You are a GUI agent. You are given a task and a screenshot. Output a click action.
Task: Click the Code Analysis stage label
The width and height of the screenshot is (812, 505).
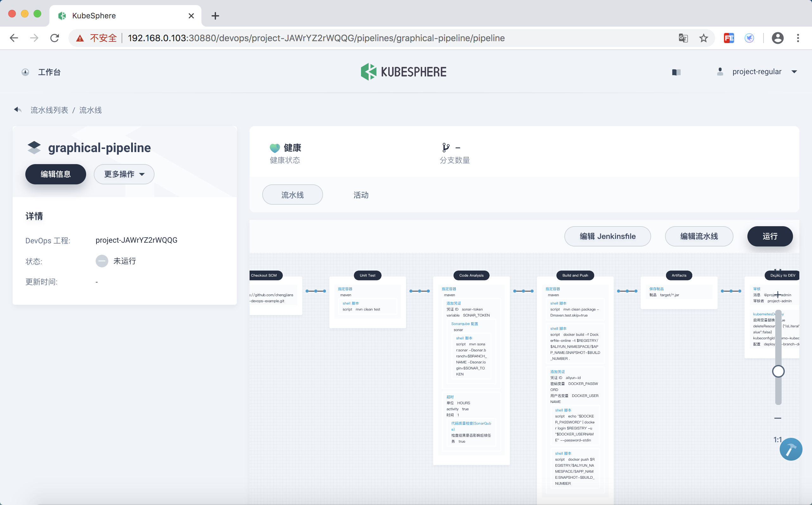click(471, 275)
